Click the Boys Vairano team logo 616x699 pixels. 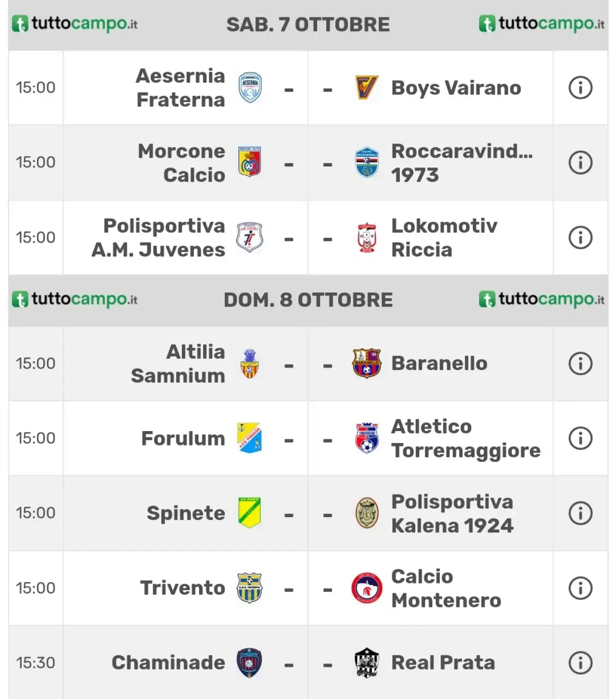pyautogui.click(x=366, y=88)
